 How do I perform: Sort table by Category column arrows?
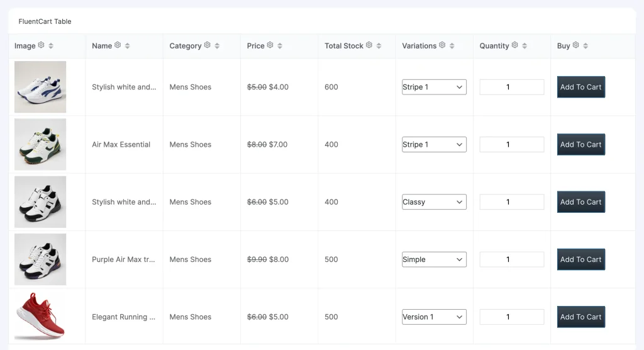[x=217, y=46]
